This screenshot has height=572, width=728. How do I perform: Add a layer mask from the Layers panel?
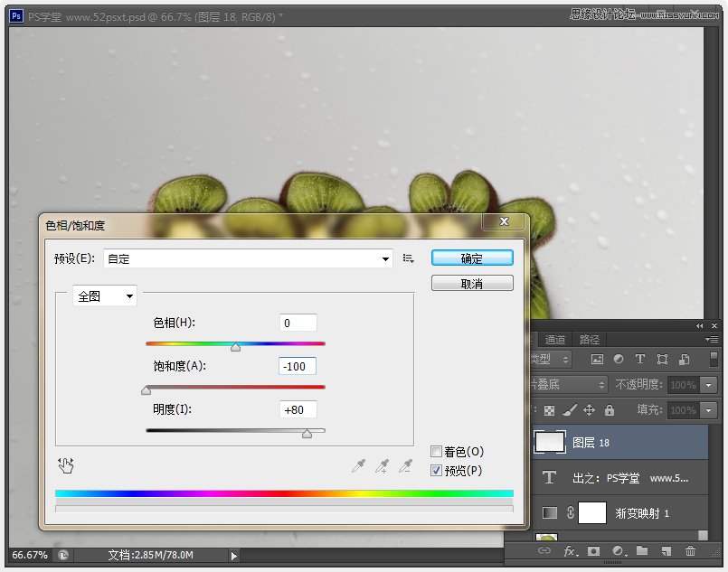(592, 549)
